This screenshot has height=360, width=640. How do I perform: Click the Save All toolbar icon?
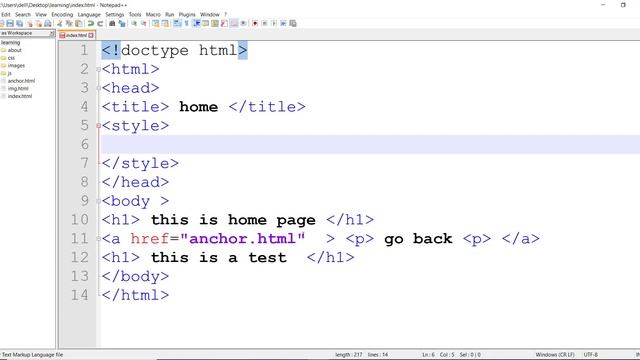click(x=19, y=23)
